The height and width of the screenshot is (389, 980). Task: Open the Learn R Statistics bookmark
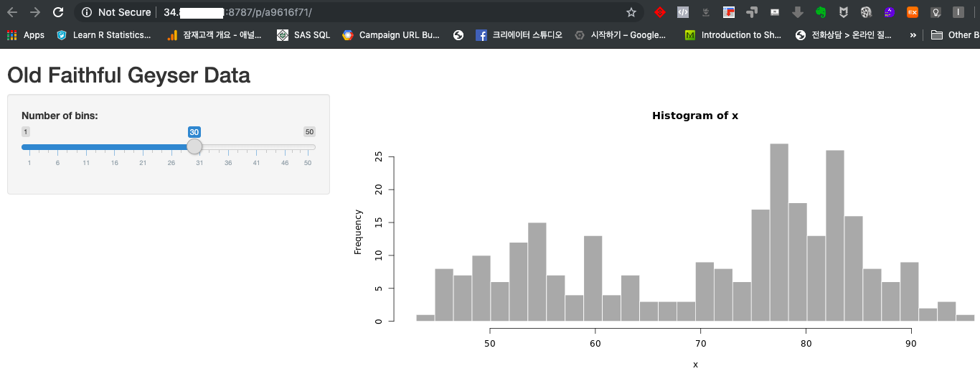click(104, 34)
